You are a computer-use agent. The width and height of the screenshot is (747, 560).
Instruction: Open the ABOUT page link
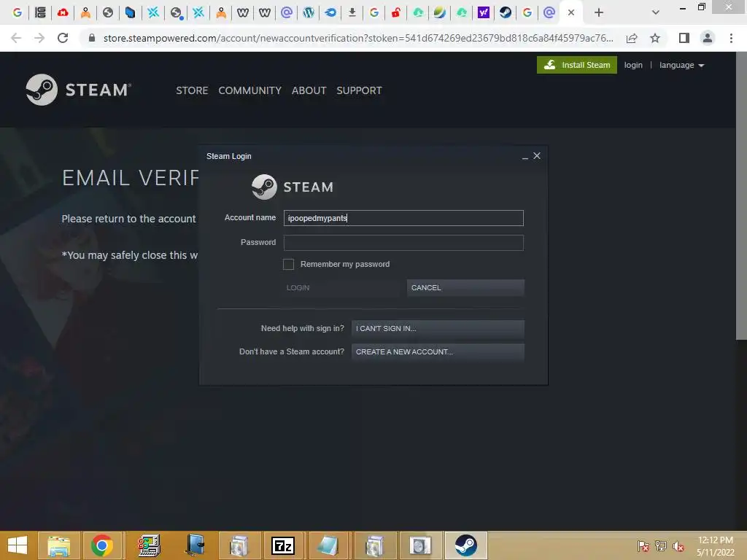coord(309,90)
